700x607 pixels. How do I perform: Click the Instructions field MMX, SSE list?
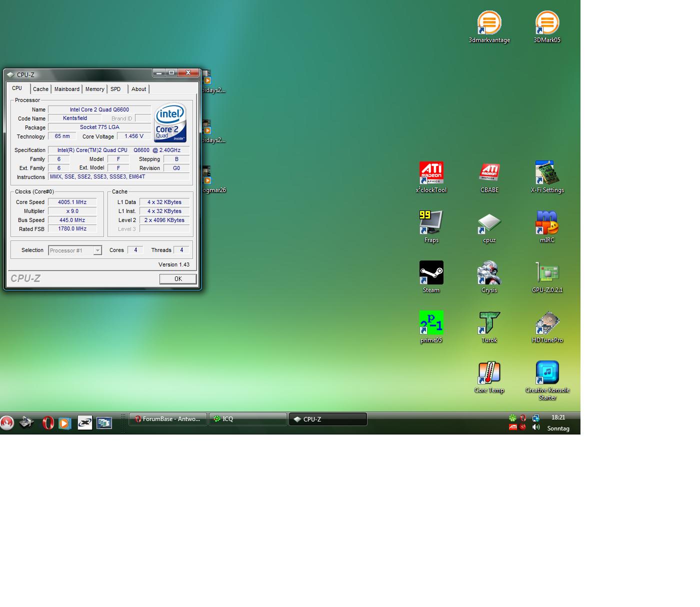pyautogui.click(x=118, y=177)
